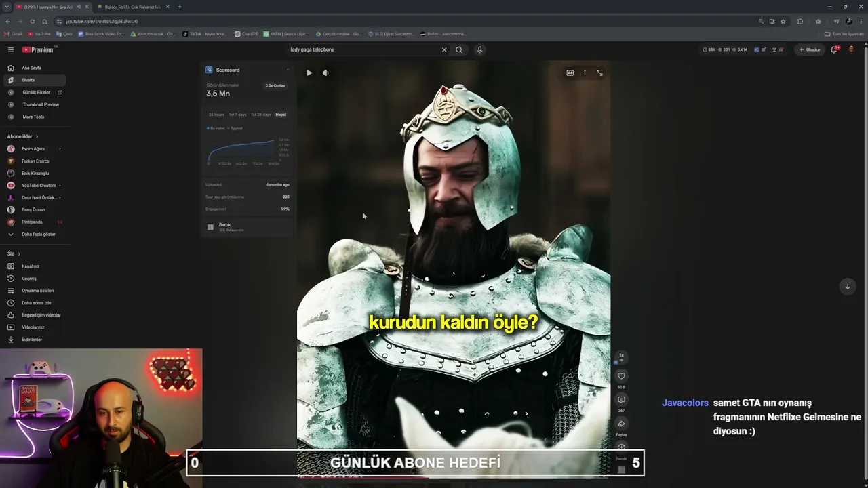Click the search magnifier button
This screenshot has height=488, width=868.
coord(459,49)
